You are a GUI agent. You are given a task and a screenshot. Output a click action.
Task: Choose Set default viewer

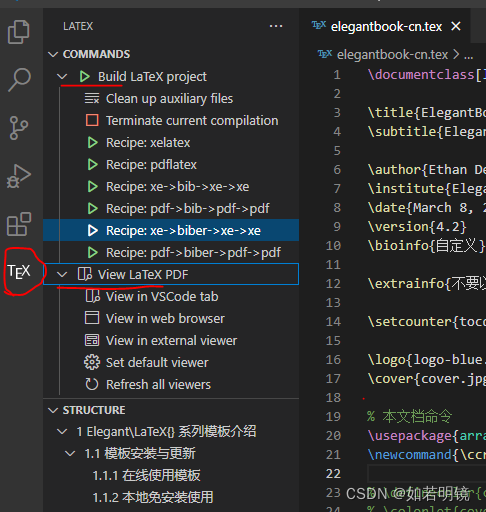click(x=157, y=363)
